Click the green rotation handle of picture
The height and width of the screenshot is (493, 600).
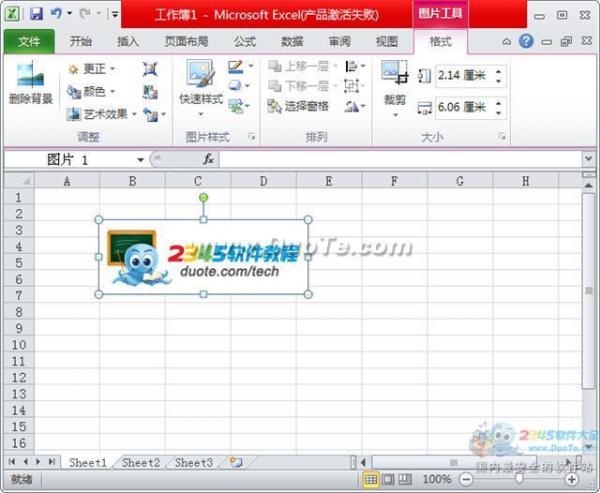[x=204, y=198]
